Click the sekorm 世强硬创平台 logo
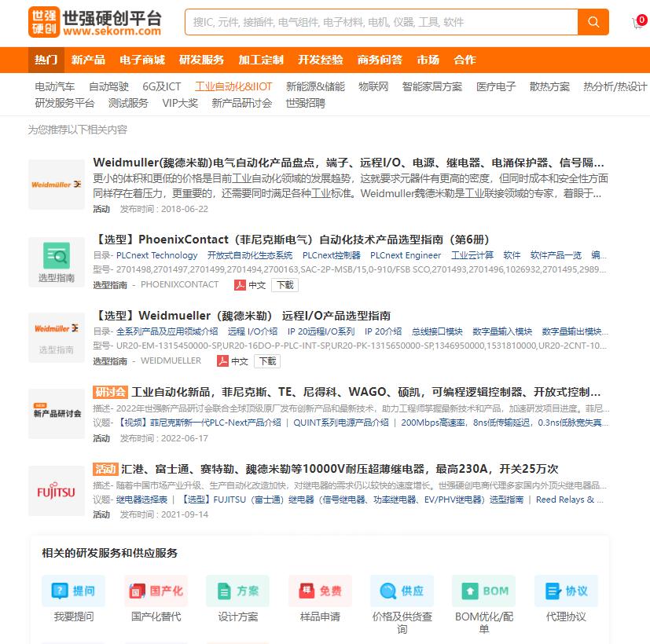This screenshot has height=644, width=650. [95, 23]
